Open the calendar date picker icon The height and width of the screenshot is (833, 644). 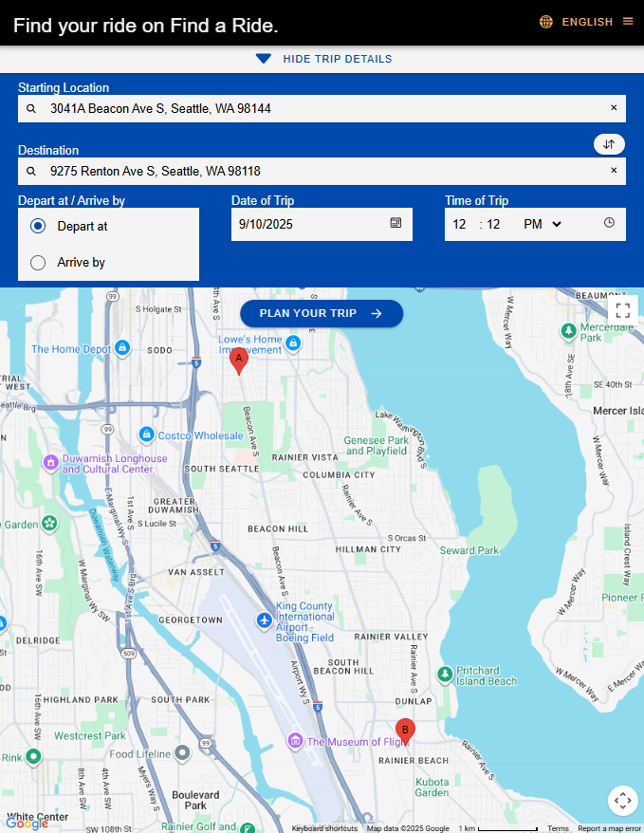click(x=396, y=223)
